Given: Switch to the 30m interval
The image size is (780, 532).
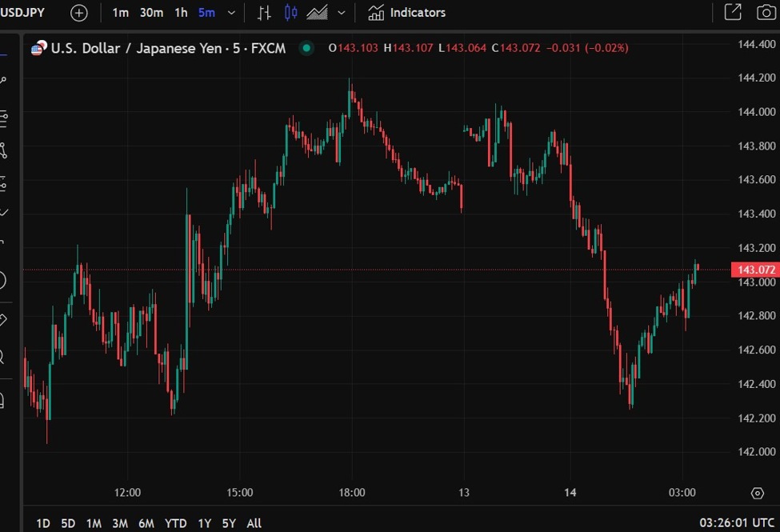Looking at the screenshot, I should pyautogui.click(x=151, y=13).
